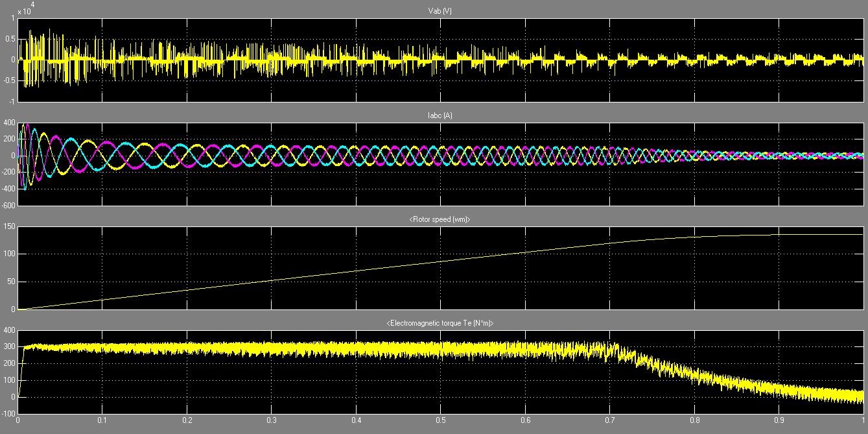The height and width of the screenshot is (434, 868).
Task: Click the 0.3 tick label on time axis
Action: click(271, 420)
